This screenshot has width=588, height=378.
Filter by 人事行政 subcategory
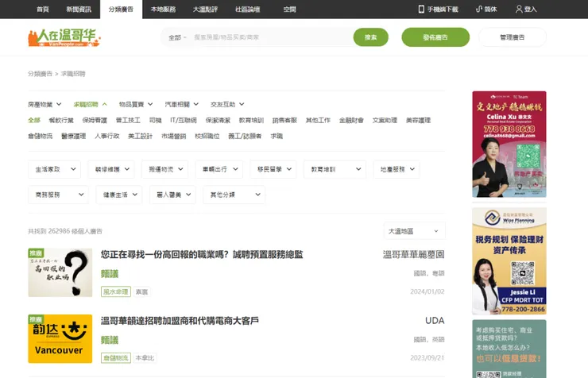coord(107,136)
